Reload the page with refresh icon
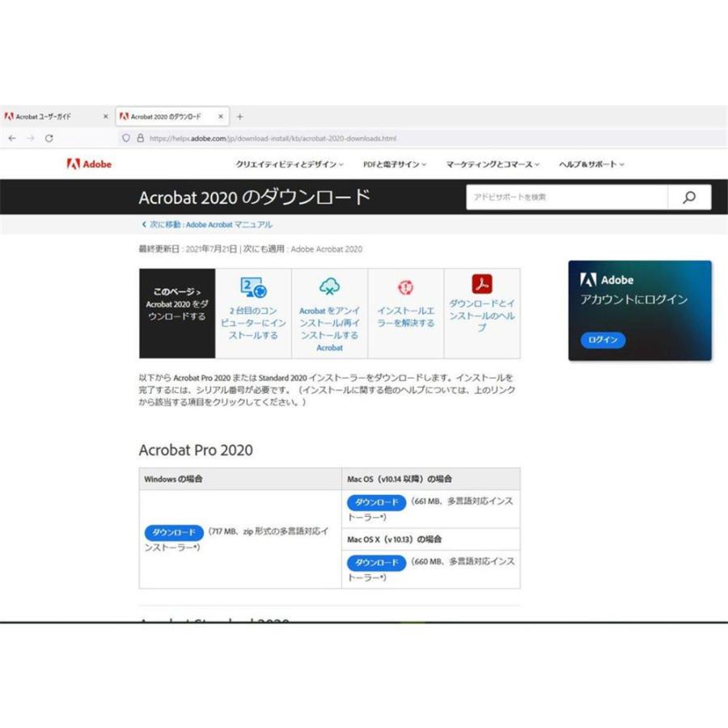728x728 pixels. coord(49,138)
